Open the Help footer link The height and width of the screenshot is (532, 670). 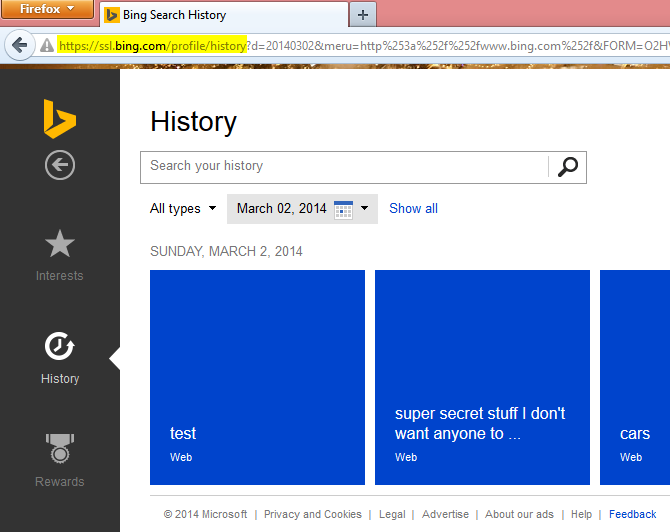582,514
